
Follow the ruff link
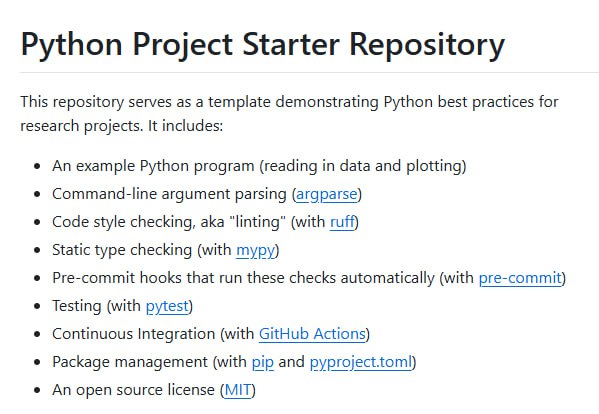342,222
